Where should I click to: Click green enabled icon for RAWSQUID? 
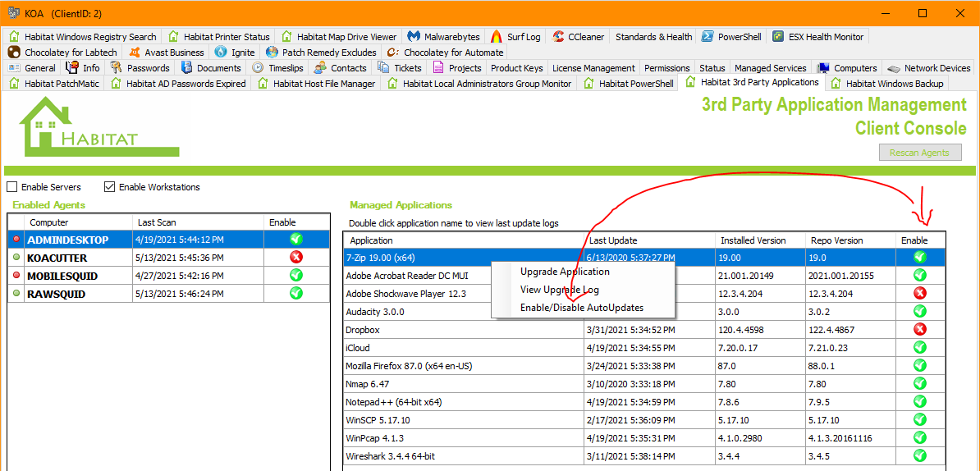click(295, 293)
